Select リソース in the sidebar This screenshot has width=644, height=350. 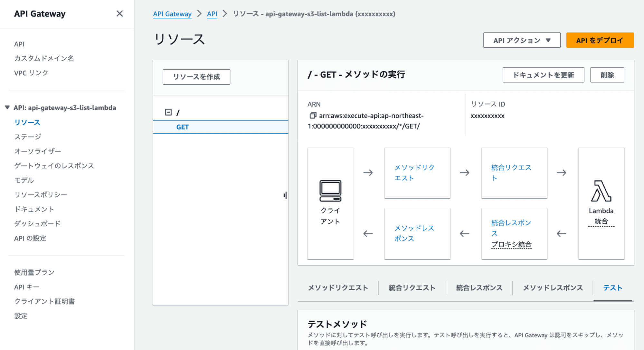pyautogui.click(x=27, y=122)
